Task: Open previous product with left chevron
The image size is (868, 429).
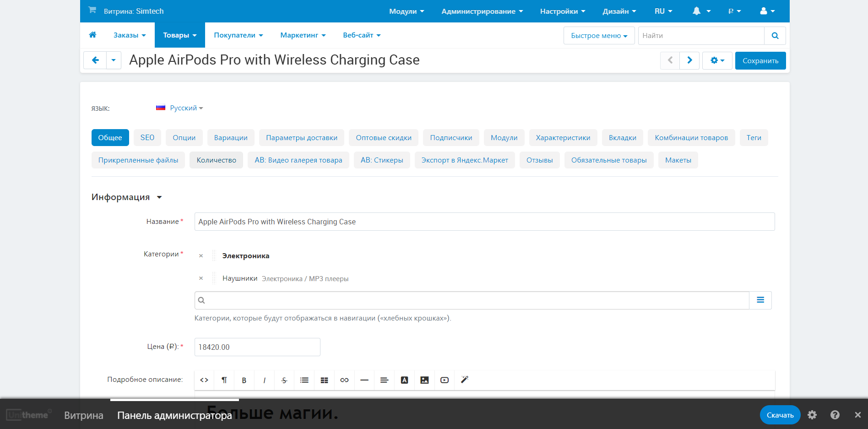Action: 670,60
